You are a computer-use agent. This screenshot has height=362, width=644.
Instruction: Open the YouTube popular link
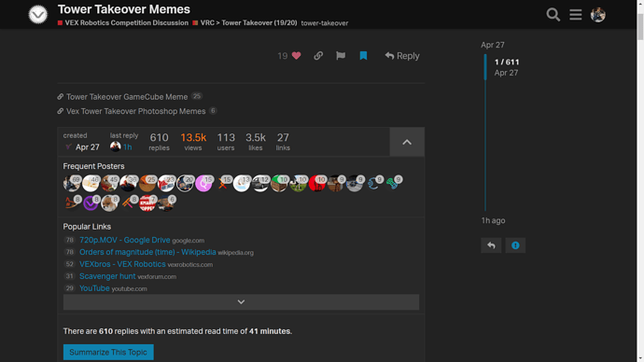[x=94, y=288]
